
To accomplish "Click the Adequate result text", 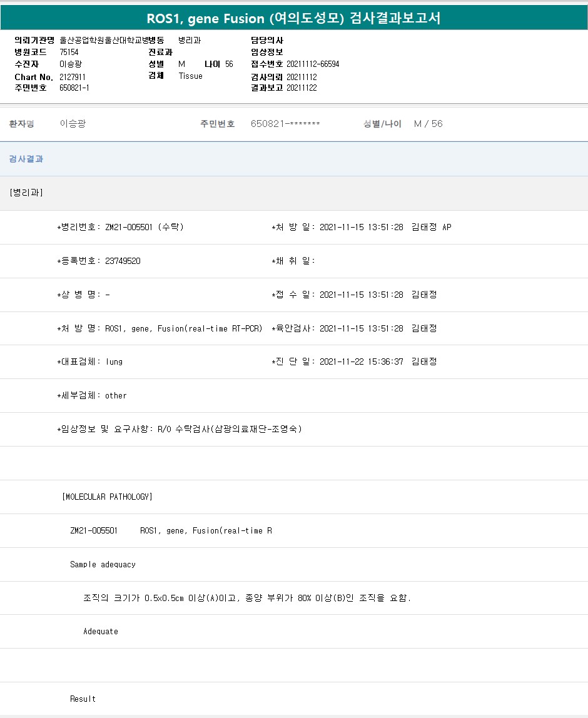I will (101, 632).
